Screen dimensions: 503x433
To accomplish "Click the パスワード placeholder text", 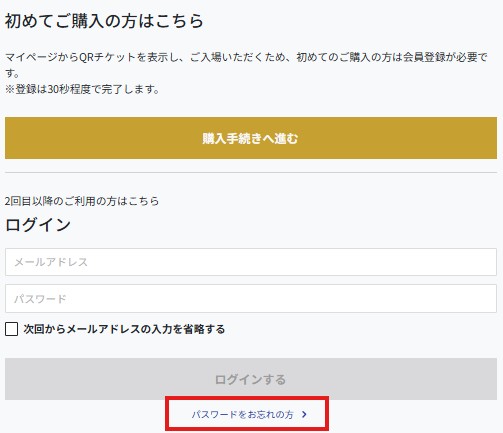I will tap(40, 299).
